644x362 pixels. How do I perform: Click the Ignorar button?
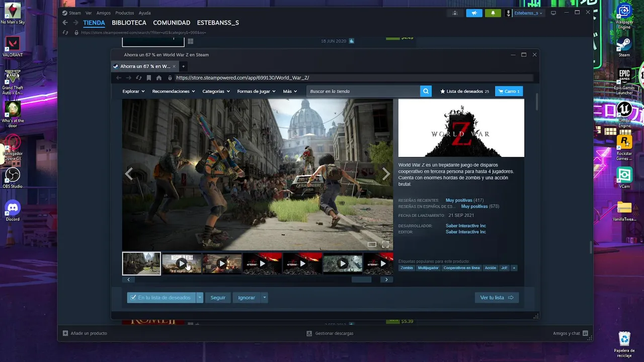tap(247, 298)
